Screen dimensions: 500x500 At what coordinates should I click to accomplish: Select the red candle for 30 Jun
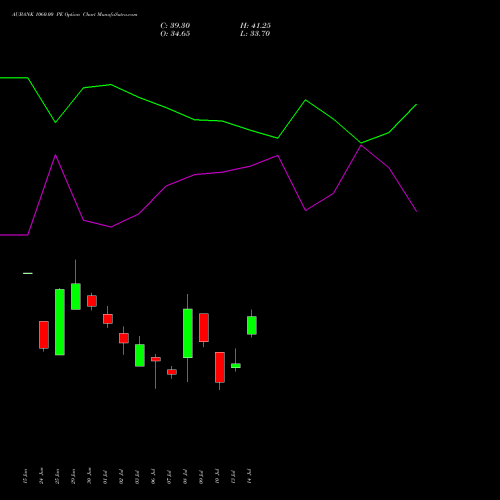[x=92, y=301]
